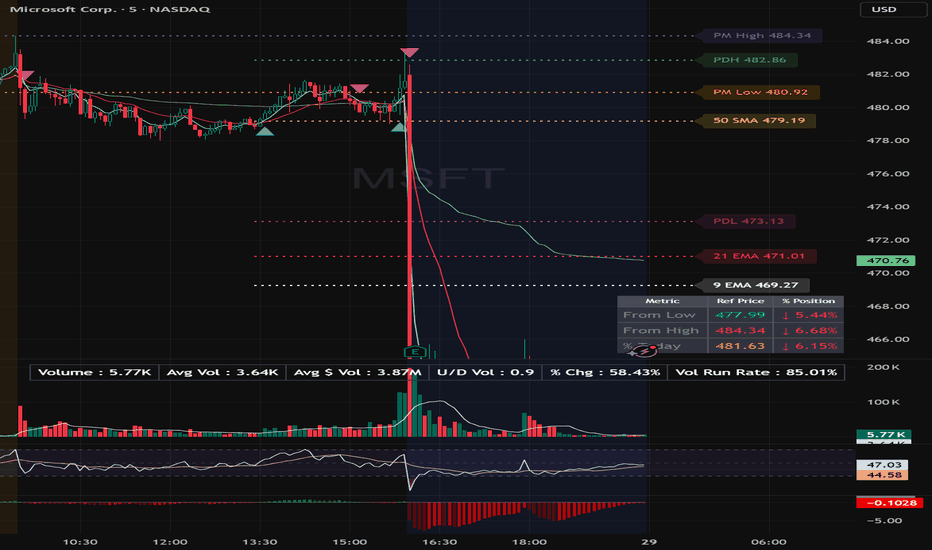Select the PM High 484.34 label
This screenshot has width=932, height=550.
[x=761, y=36]
